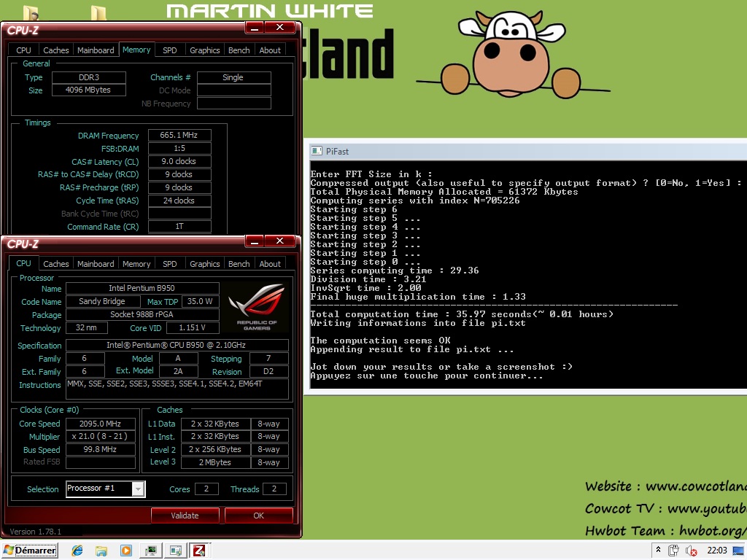
Task: Click the Démarrer start button
Action: [x=29, y=551]
